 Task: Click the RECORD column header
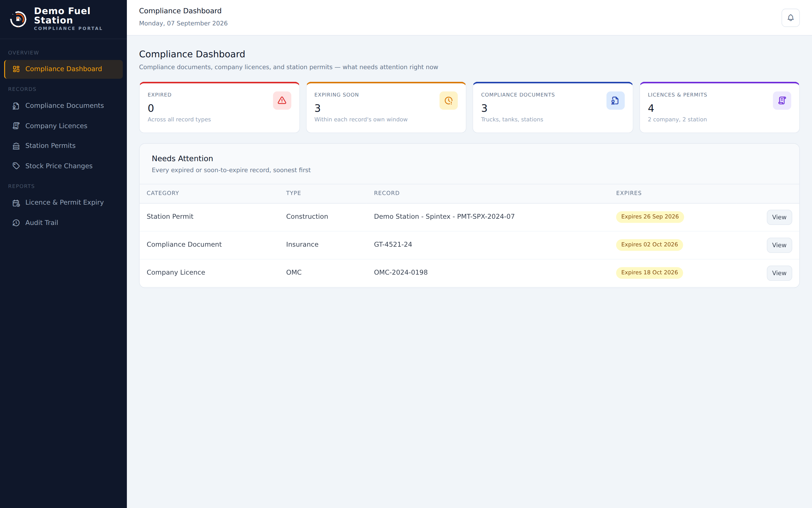pos(387,193)
